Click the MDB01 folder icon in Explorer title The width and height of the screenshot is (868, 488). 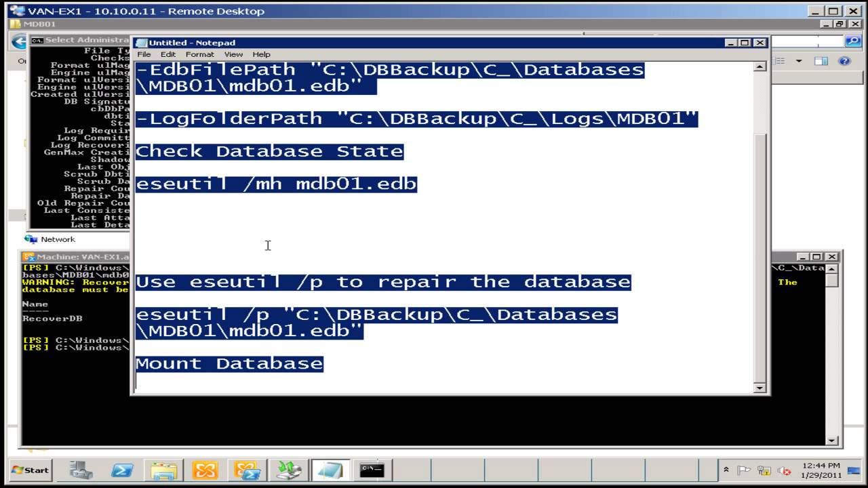pos(15,24)
